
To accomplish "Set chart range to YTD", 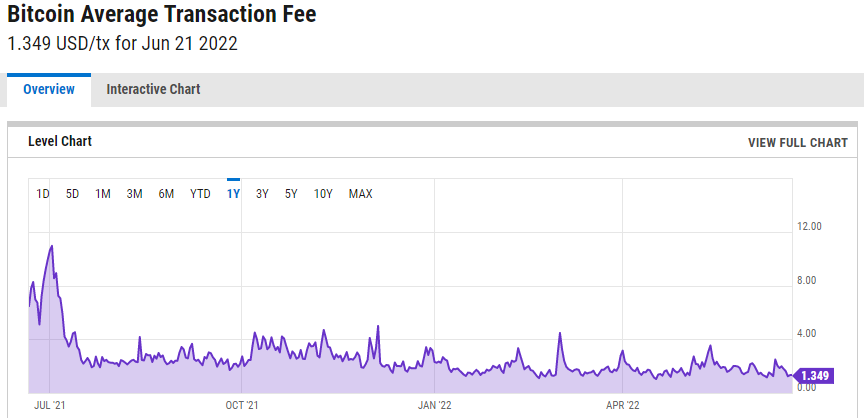I will pyautogui.click(x=200, y=194).
